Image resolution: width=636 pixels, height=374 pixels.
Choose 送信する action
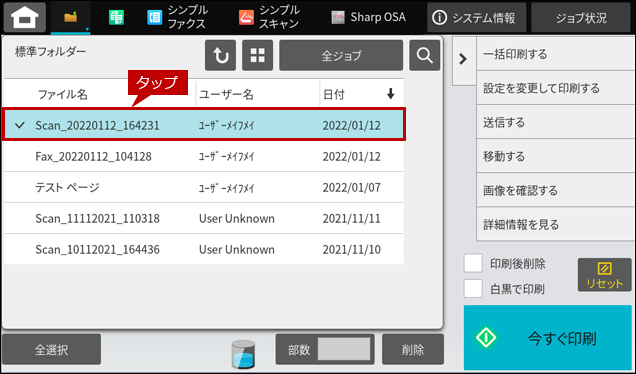coord(556,122)
